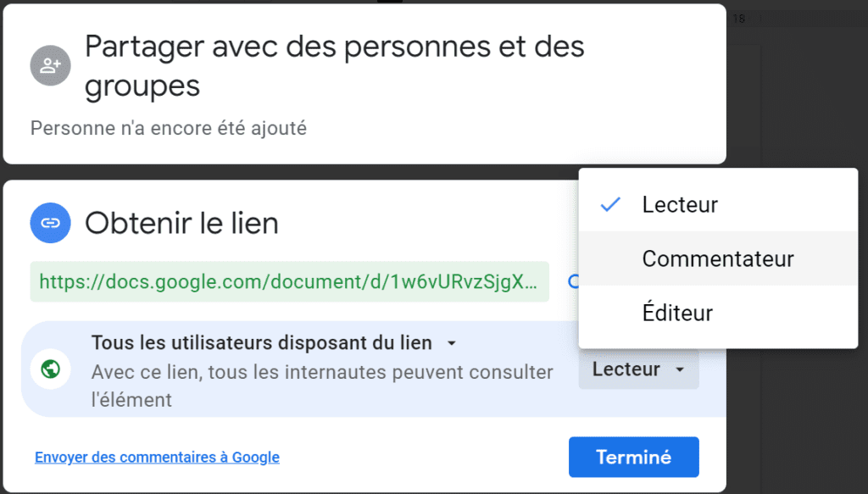
Task: Click the Obtenir le lien heading
Action: coord(181,224)
